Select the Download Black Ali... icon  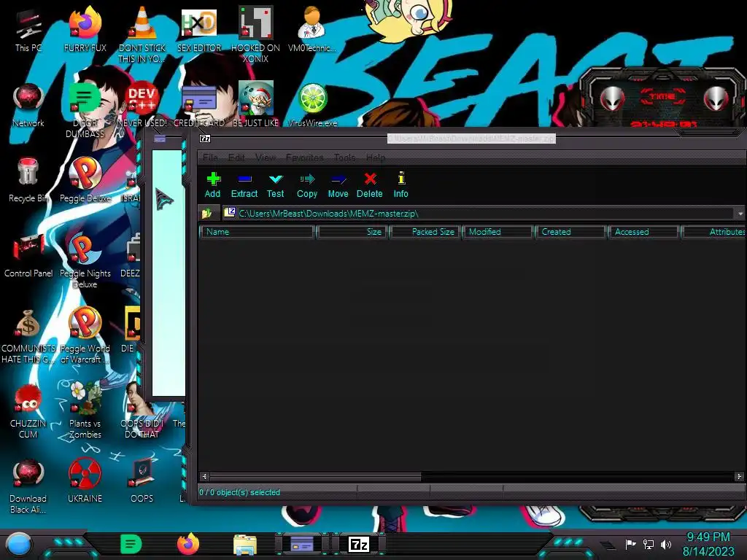(28, 486)
